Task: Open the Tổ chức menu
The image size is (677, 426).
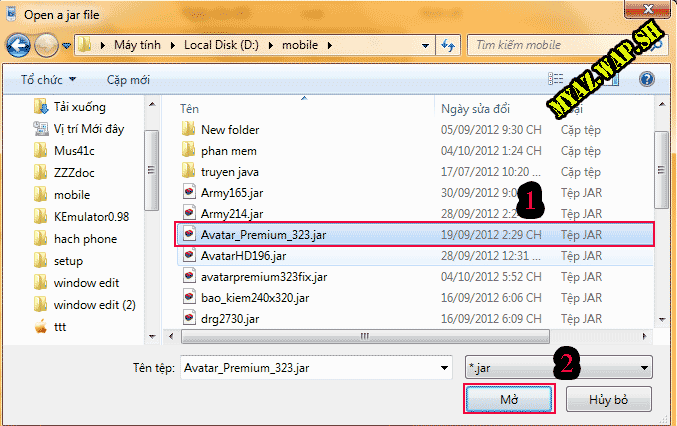Action: tap(47, 79)
